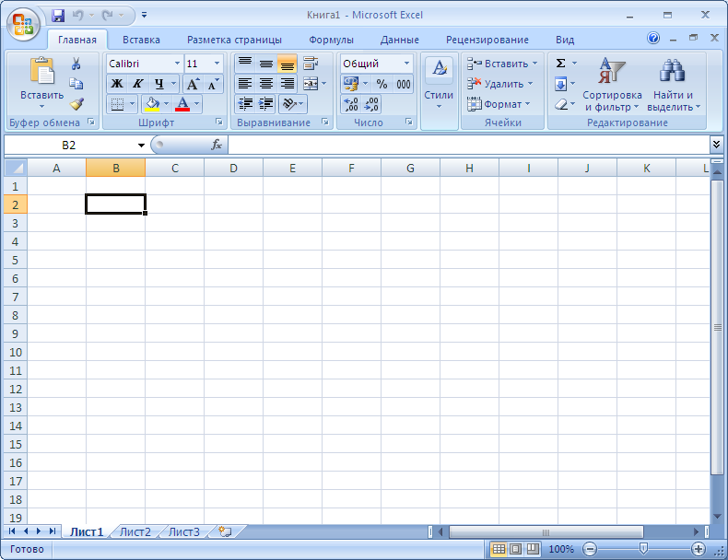
Task: Switch to the Рецензирование tab
Action: pyautogui.click(x=487, y=40)
